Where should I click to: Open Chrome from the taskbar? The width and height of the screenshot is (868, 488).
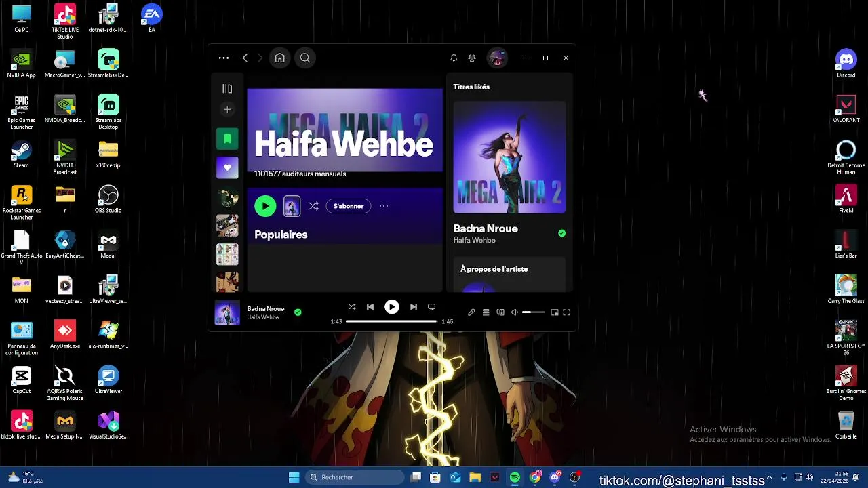pyautogui.click(x=535, y=477)
